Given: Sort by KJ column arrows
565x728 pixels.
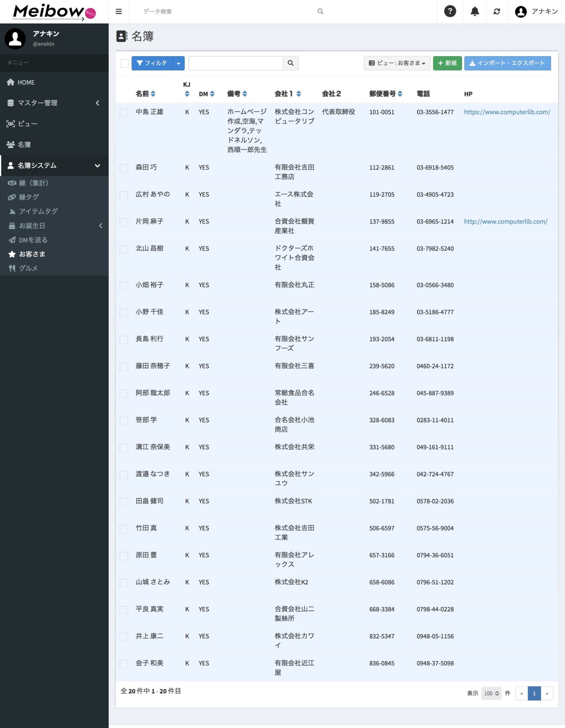Looking at the screenshot, I should pos(187,94).
